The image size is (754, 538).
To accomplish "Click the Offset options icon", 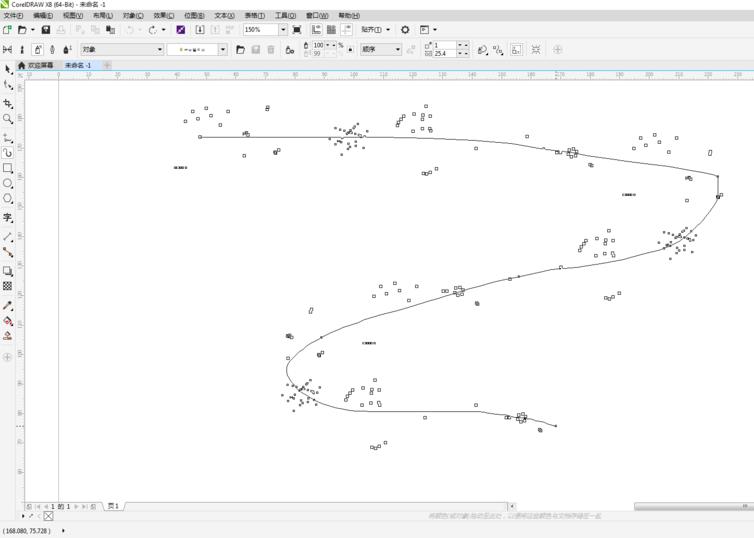I will click(499, 50).
